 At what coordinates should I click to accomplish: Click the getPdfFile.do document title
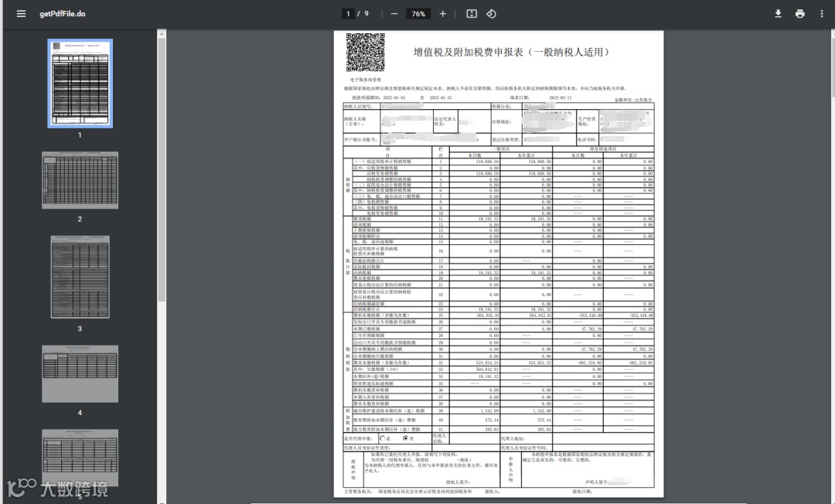(x=63, y=14)
